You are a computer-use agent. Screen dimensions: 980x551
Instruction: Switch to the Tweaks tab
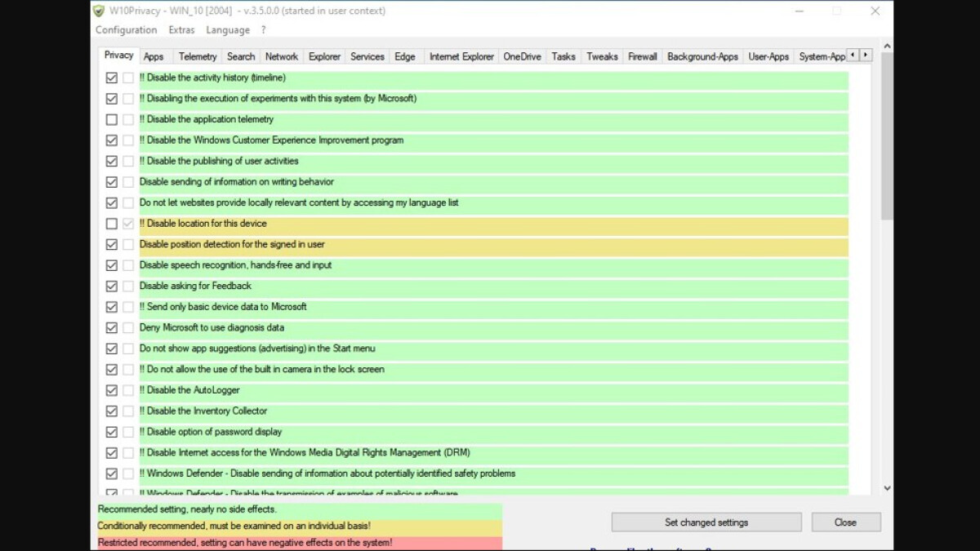(602, 56)
